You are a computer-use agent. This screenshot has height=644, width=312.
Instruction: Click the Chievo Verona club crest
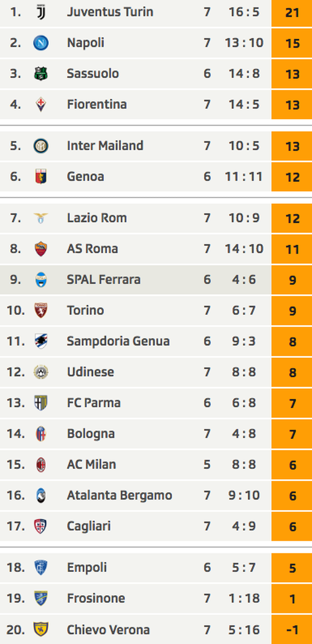coord(41,630)
